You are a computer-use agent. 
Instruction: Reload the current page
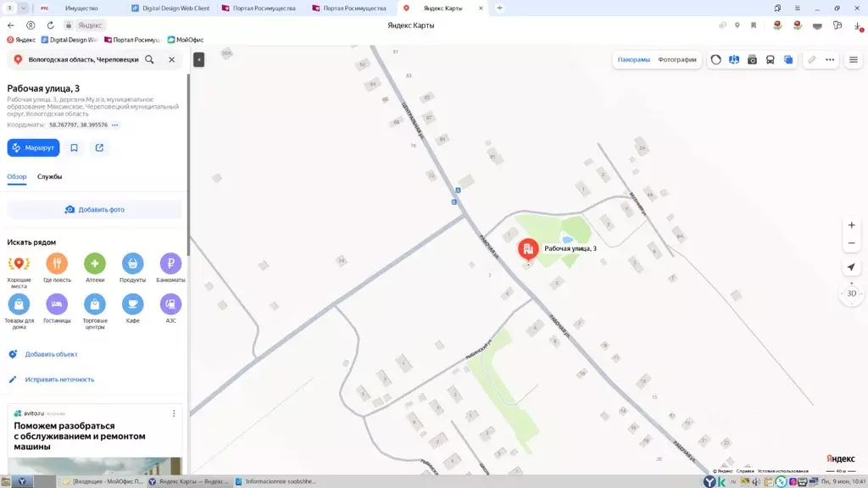[50, 25]
